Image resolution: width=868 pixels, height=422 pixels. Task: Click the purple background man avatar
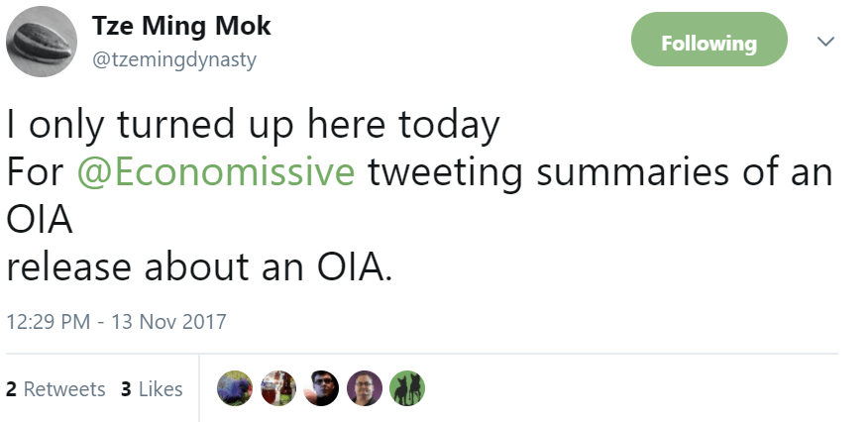pos(364,388)
